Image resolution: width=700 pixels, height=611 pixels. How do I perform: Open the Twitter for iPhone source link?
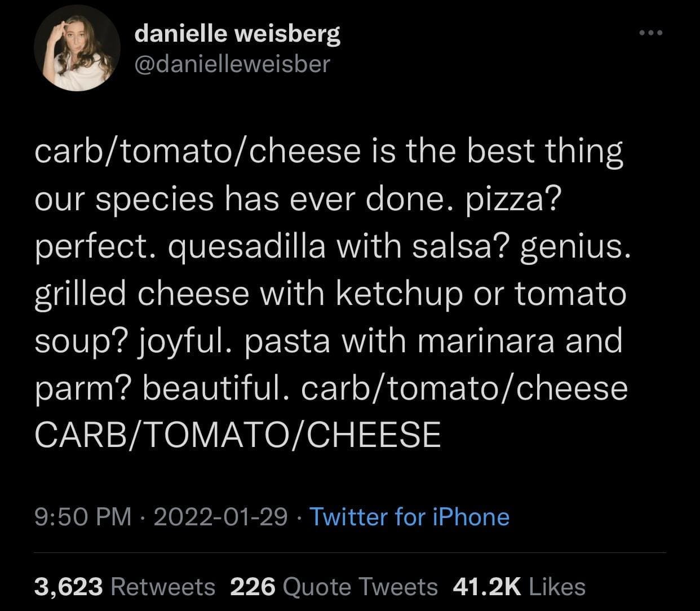(410, 516)
